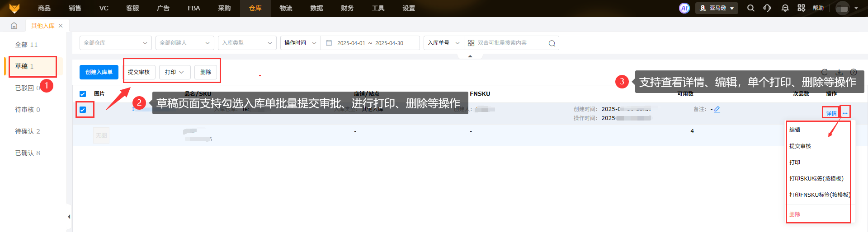868x232 pixels.
Task: Open the AI assistant icon
Action: pyautogui.click(x=684, y=8)
